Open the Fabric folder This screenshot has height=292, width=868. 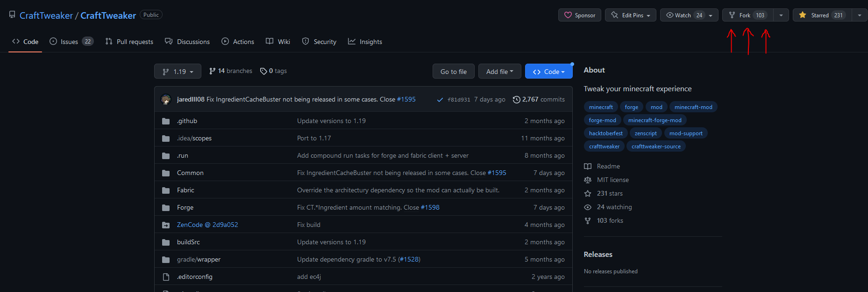(185, 190)
